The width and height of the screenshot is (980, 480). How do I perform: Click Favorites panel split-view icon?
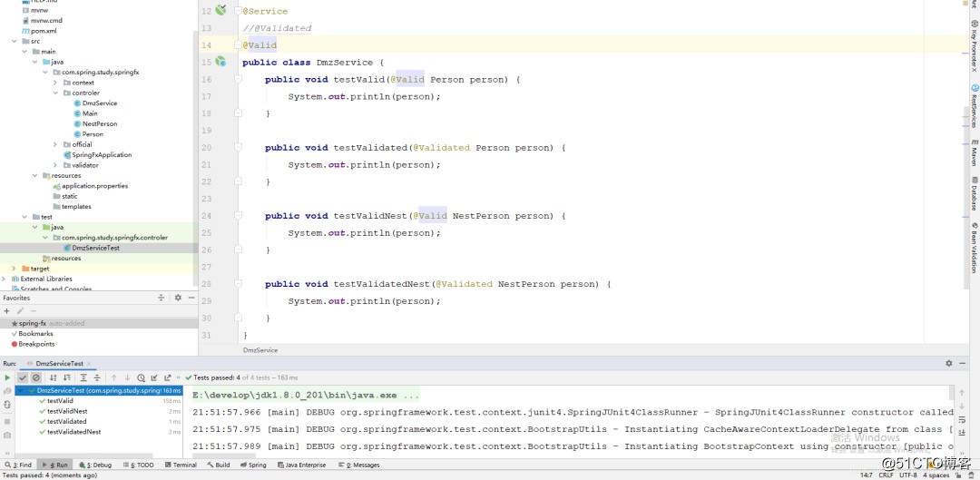point(161,299)
